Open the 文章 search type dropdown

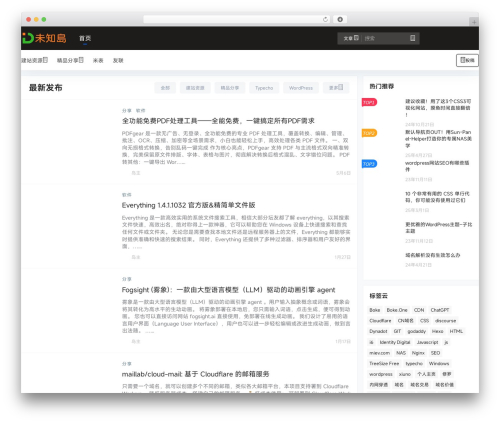click(x=351, y=38)
